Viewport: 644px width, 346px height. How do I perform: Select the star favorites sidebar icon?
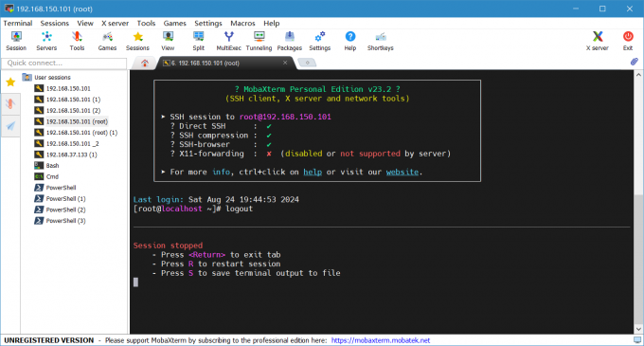(x=10, y=82)
